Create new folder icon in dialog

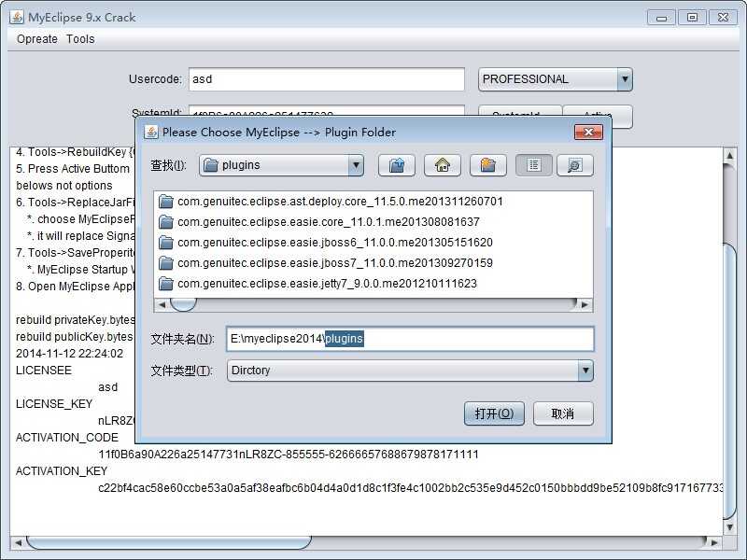(x=487, y=165)
